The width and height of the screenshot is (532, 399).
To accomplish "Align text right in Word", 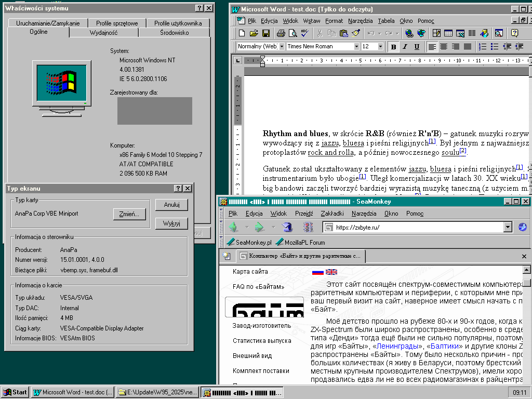I will pos(456,46).
